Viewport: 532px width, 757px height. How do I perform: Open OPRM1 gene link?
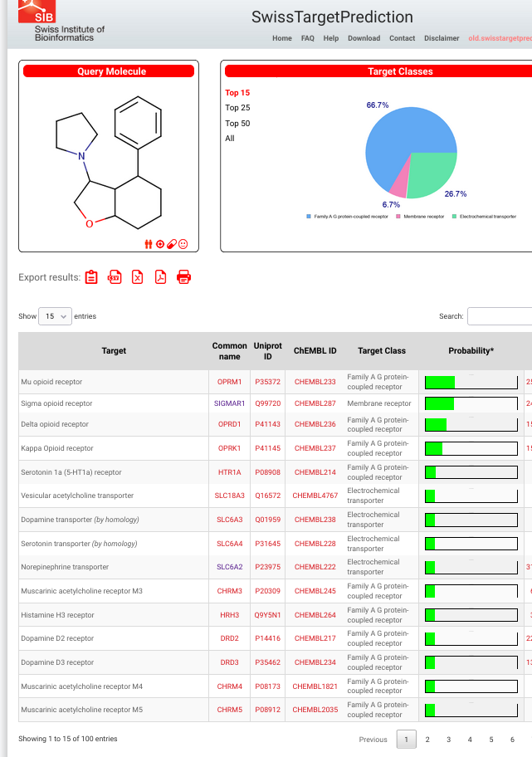[x=229, y=382]
